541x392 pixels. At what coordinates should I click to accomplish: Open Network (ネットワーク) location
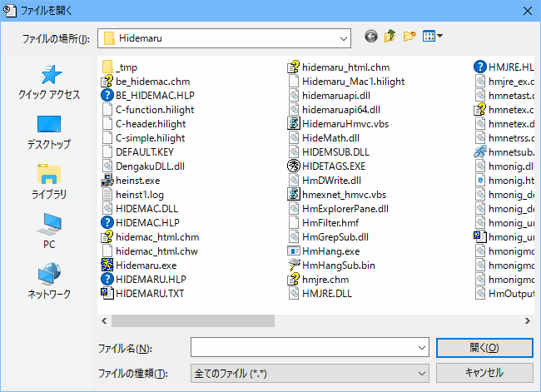49,280
